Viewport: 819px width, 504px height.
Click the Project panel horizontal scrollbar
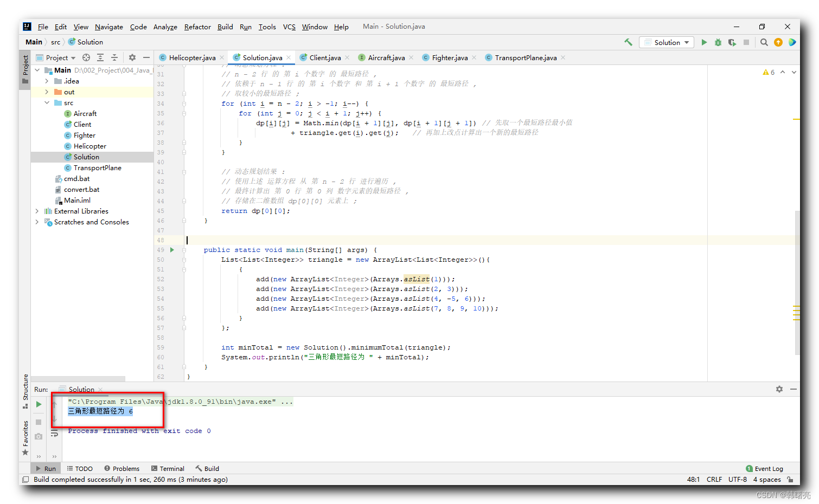78,378
